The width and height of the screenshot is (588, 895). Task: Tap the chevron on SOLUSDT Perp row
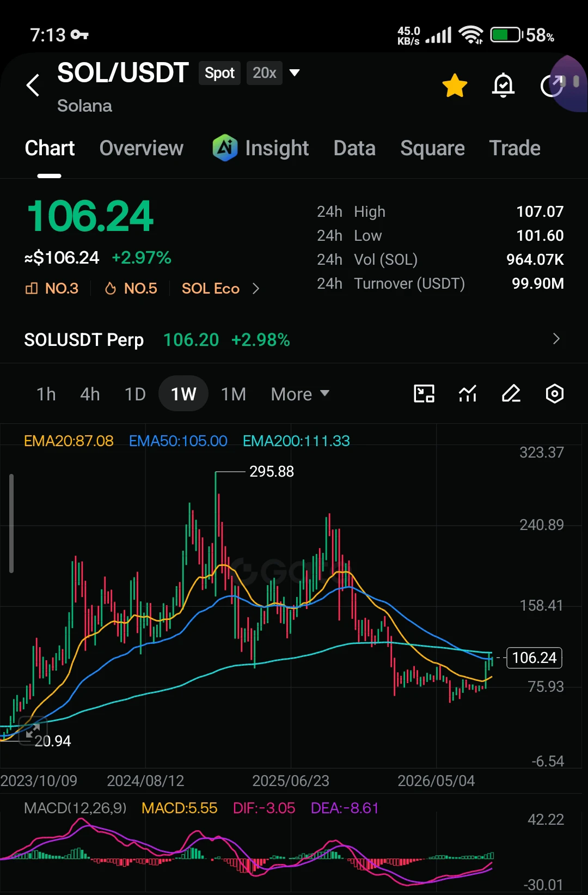(x=556, y=339)
